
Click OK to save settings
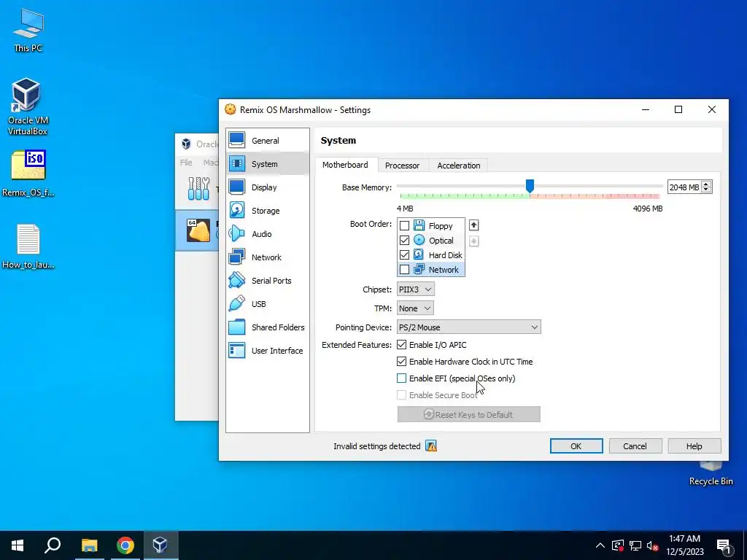pyautogui.click(x=576, y=446)
